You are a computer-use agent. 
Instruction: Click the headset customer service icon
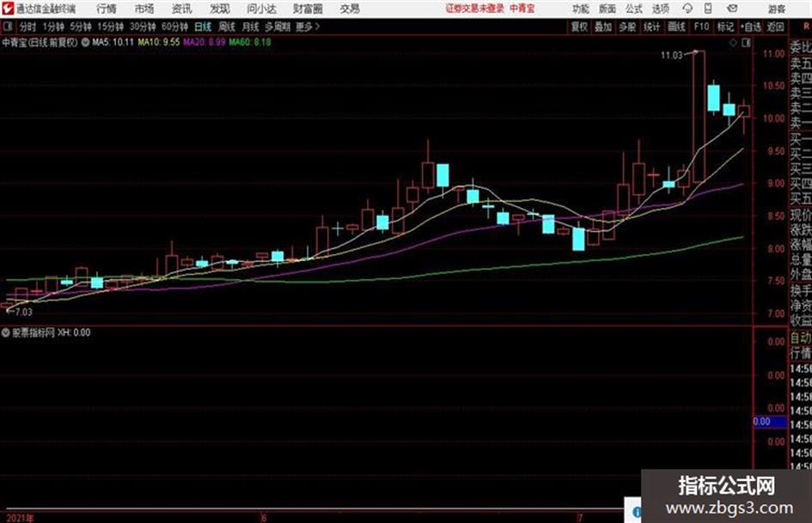(687, 9)
